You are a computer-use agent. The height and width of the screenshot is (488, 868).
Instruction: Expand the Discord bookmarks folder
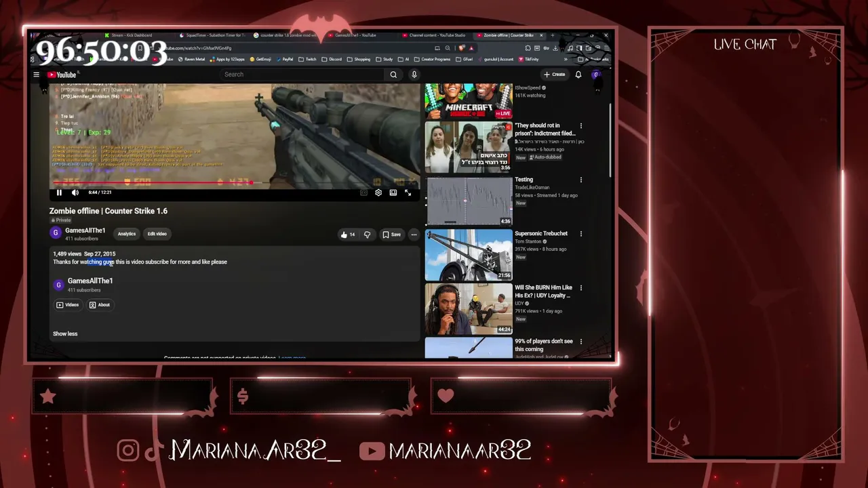332,60
